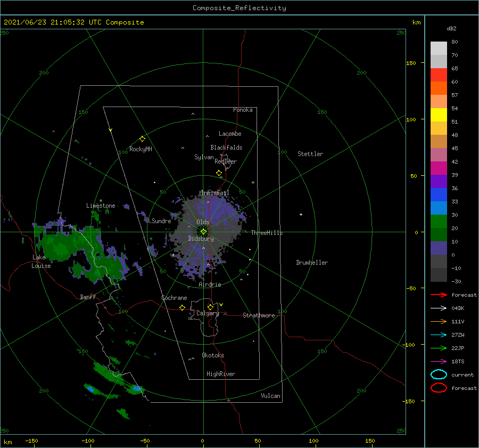Screen dimensions: 479x448
Task: Click the green 30 dBZ color swatch
Action: pyautogui.click(x=439, y=221)
